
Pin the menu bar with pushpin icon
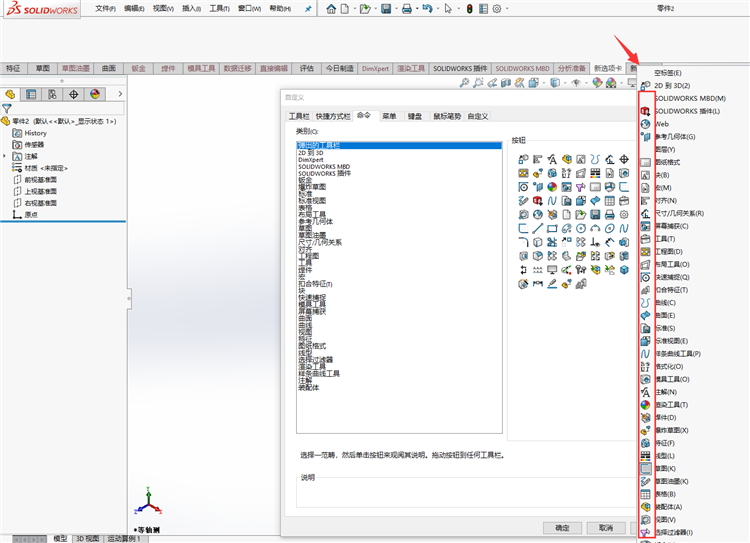pos(308,9)
